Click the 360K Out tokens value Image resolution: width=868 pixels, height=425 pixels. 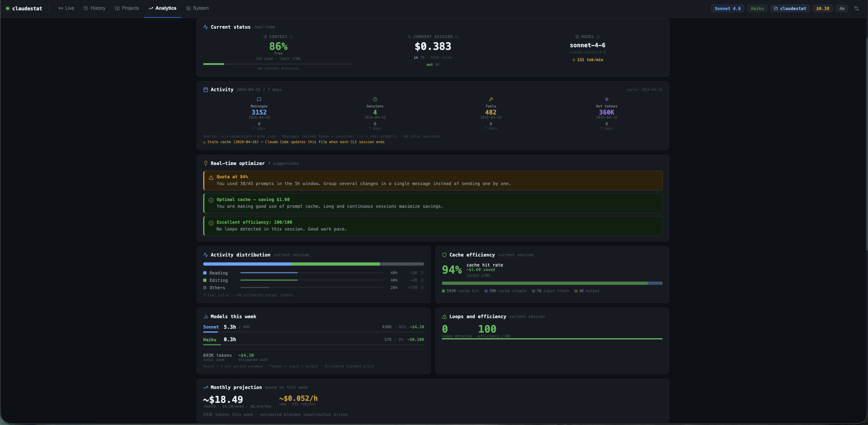click(607, 112)
